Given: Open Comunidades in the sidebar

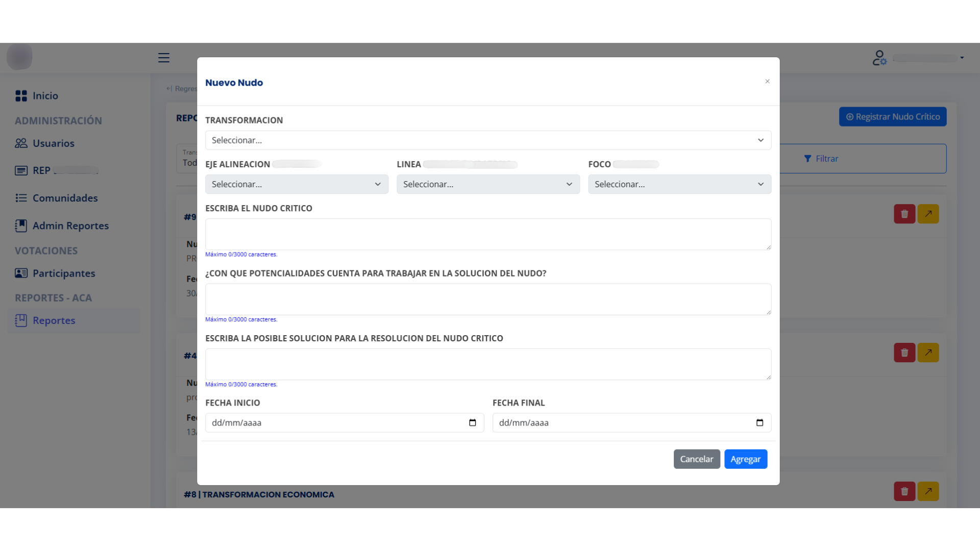Looking at the screenshot, I should pos(65,198).
